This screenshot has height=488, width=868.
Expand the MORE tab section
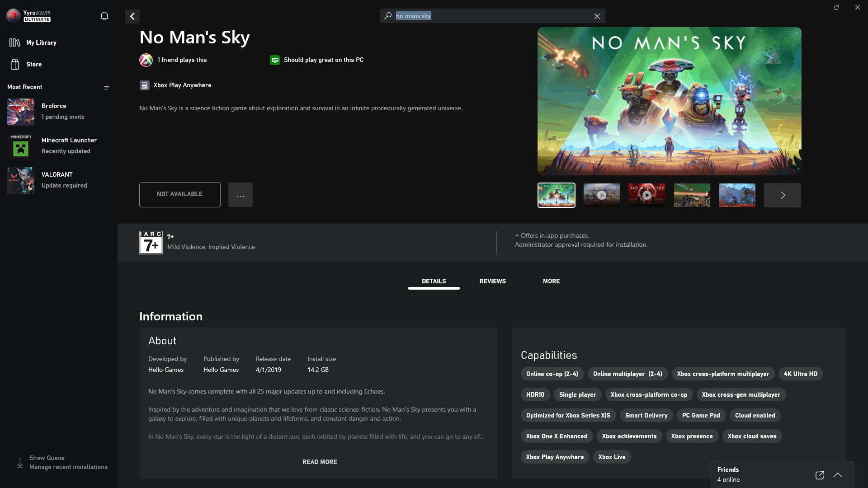[x=551, y=281]
